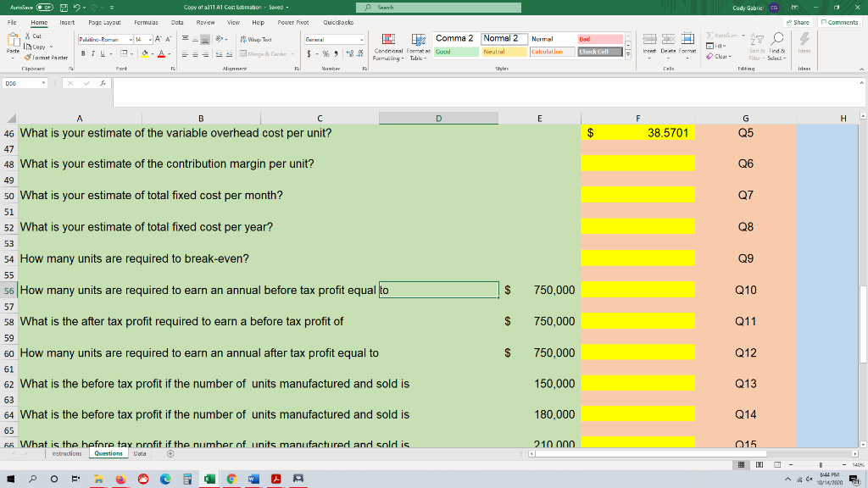
Task: Open the font color dropdown arrow
Action: coord(169,54)
